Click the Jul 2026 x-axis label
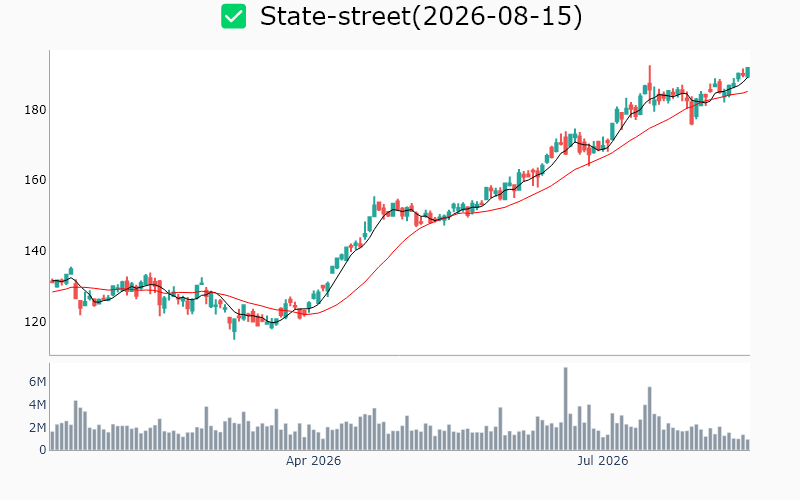800x500 pixels. [603, 461]
